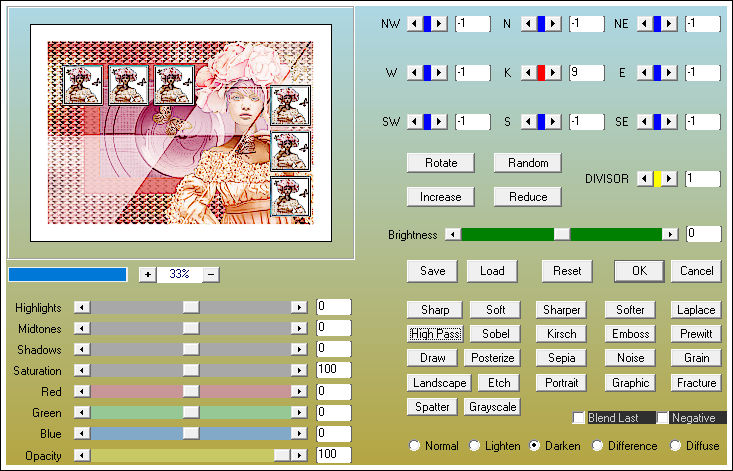Image resolution: width=733 pixels, height=471 pixels.
Task: Load a saved filter preset
Action: (x=492, y=271)
